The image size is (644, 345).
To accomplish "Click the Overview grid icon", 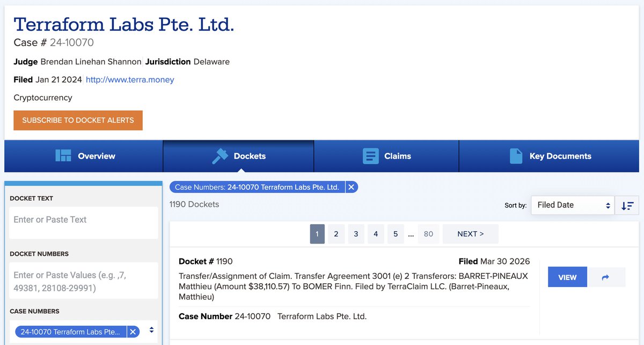I will tap(63, 156).
